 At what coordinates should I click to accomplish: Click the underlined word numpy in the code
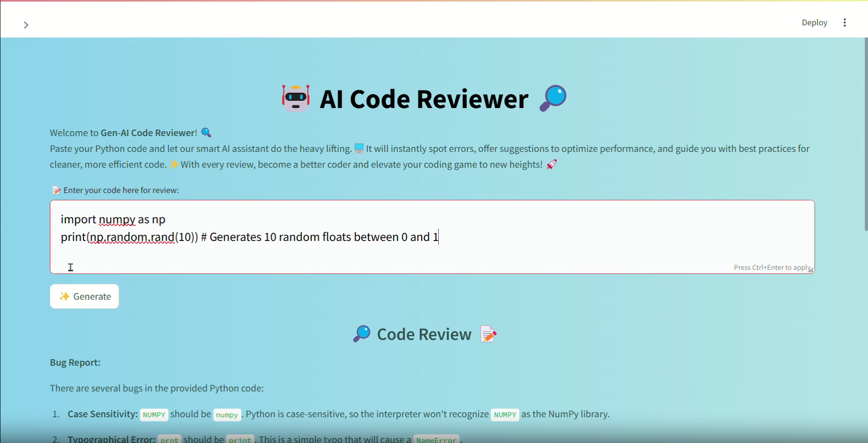click(117, 220)
